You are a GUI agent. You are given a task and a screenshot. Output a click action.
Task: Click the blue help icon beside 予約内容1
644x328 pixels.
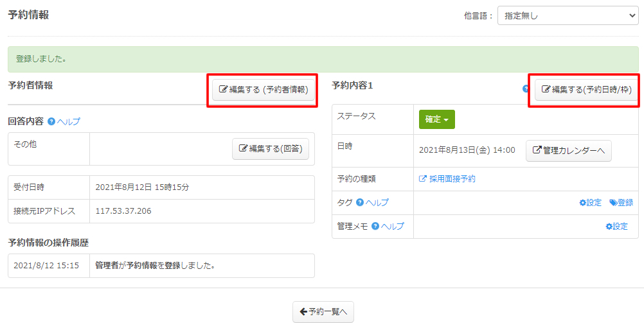(x=526, y=89)
